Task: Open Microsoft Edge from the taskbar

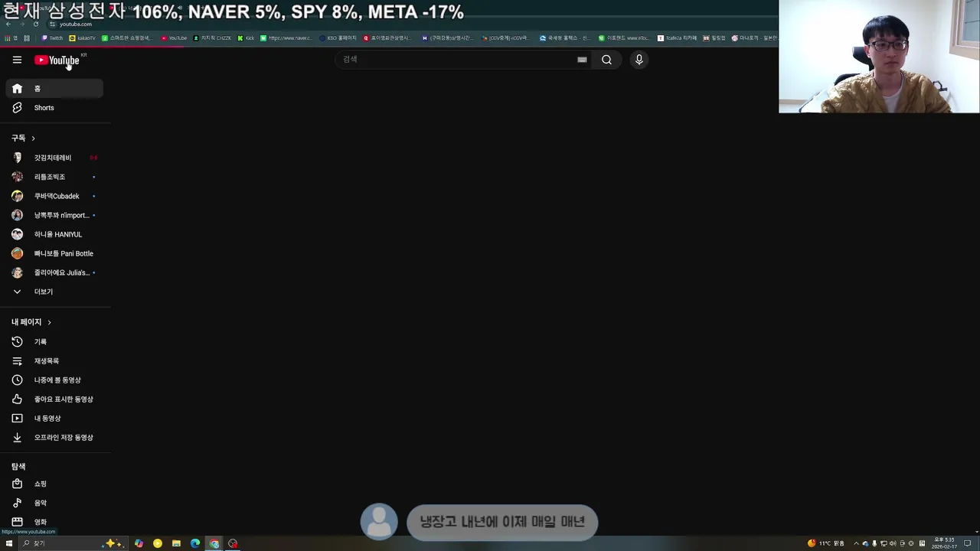Action: (x=195, y=543)
